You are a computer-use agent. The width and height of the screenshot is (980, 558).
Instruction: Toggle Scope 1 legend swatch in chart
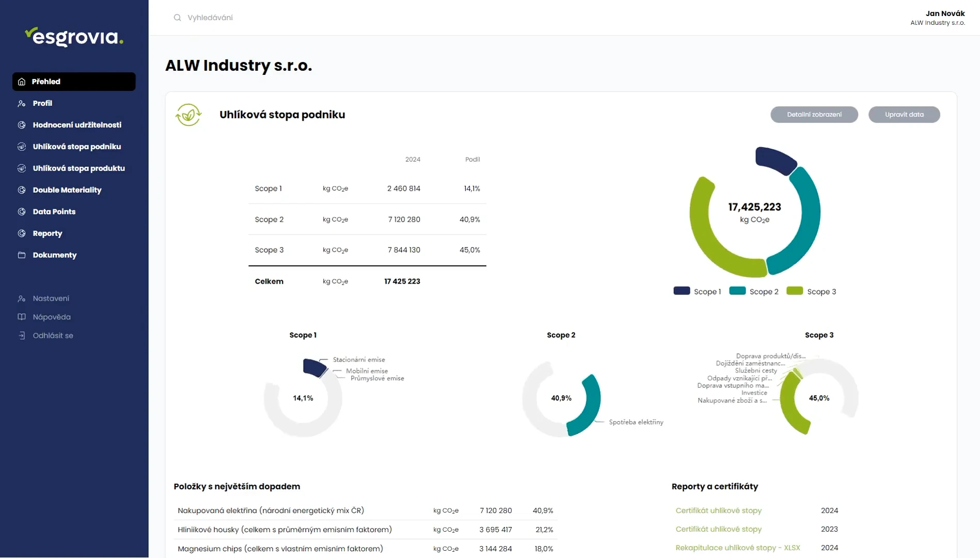pos(682,291)
